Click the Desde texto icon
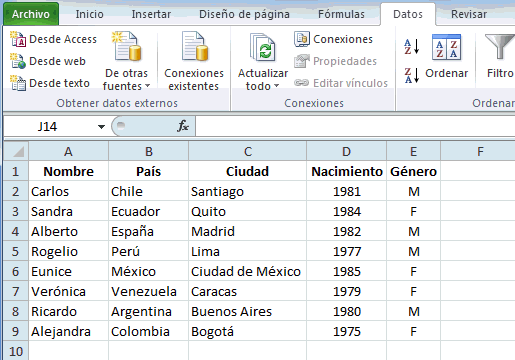Viewport: 515px width, 360px height. coord(18,83)
